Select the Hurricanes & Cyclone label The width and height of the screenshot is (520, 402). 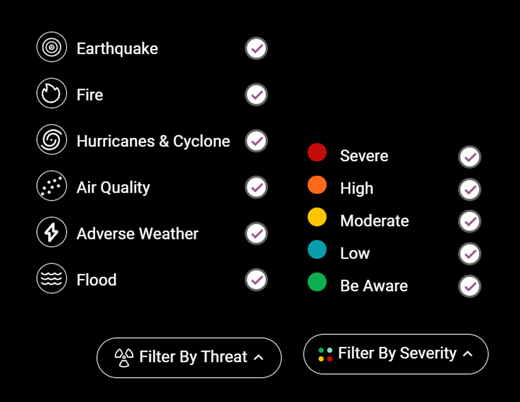tap(153, 141)
